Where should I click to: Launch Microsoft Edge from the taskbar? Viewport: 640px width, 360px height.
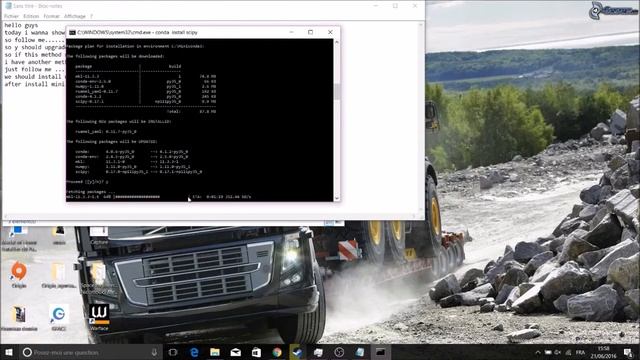point(194,352)
